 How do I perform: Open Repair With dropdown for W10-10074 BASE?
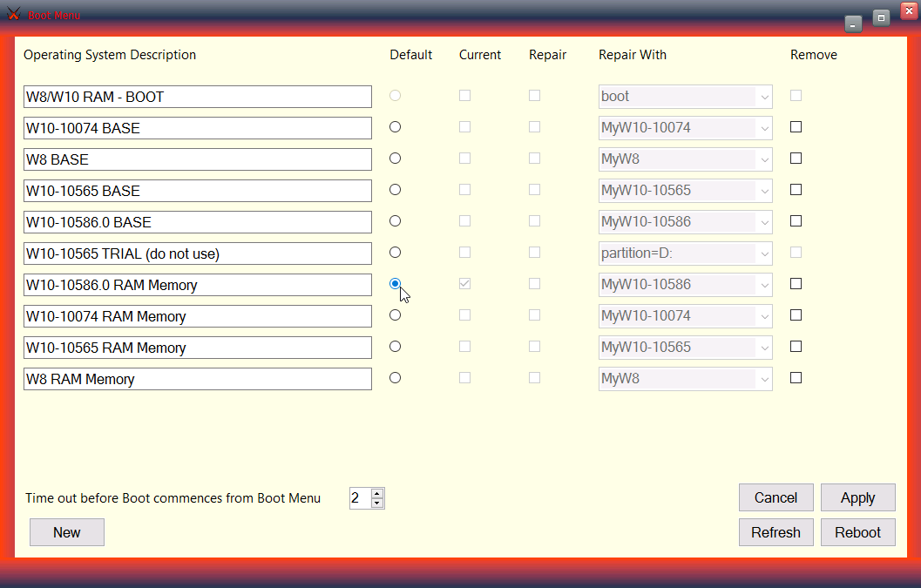click(686, 128)
